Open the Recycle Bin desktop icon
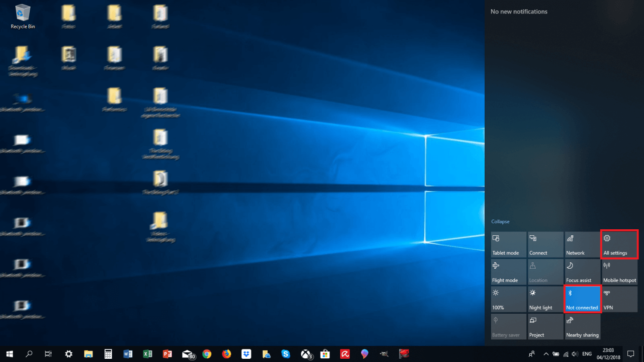The width and height of the screenshot is (644, 362). coord(23,17)
